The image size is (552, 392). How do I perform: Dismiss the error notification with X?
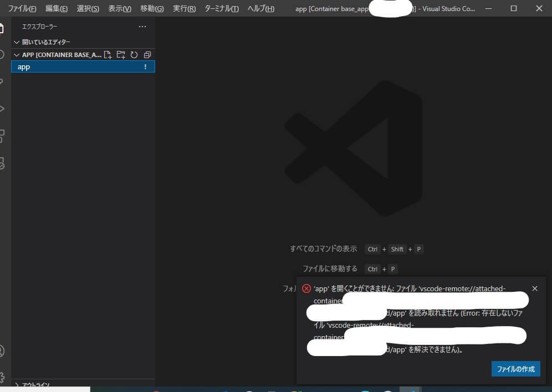coord(535,288)
